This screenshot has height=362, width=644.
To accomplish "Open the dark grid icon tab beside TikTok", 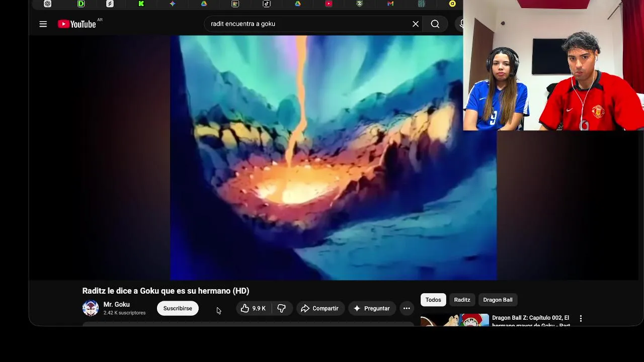I will tap(235, 4).
